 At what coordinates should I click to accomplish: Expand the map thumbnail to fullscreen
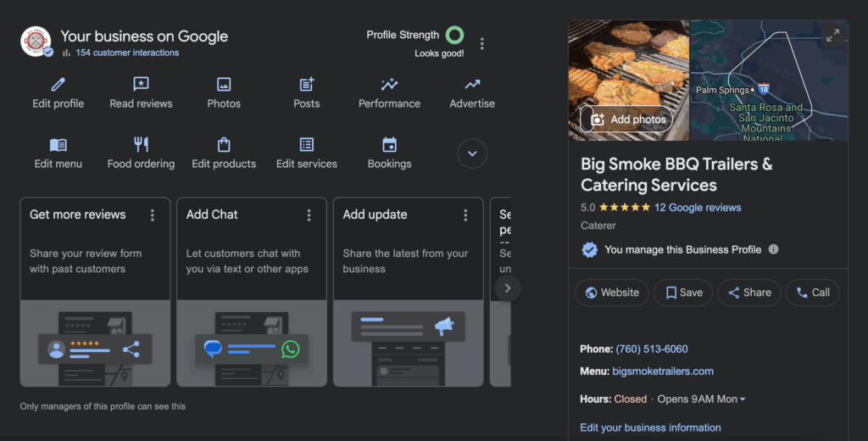(833, 35)
